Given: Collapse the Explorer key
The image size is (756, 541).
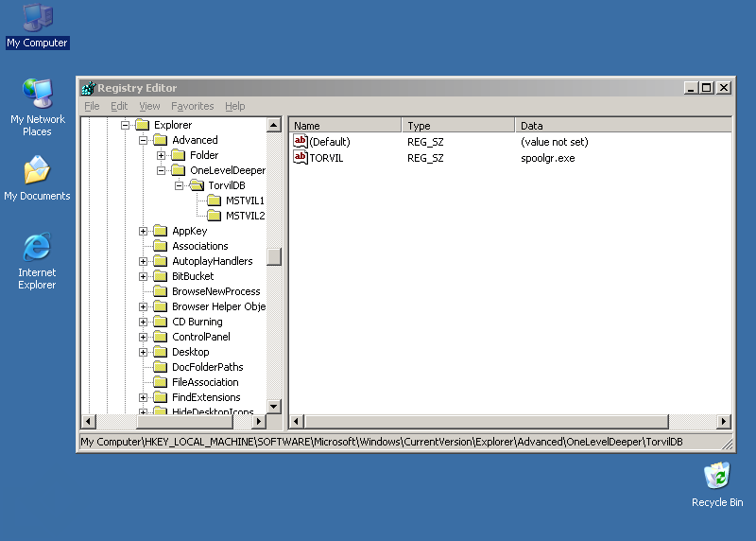Looking at the screenshot, I should pyautogui.click(x=125, y=125).
